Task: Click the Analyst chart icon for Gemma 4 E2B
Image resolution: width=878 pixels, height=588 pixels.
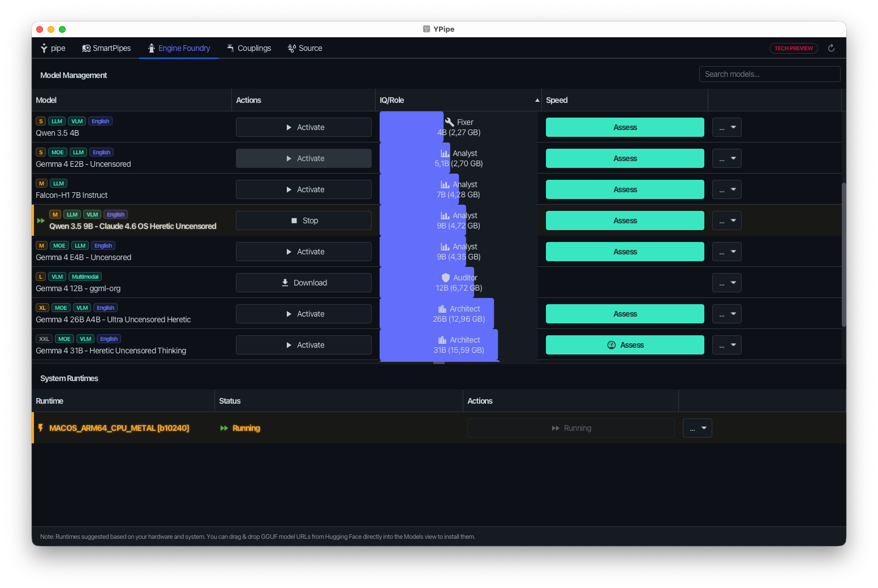Action: [445, 153]
